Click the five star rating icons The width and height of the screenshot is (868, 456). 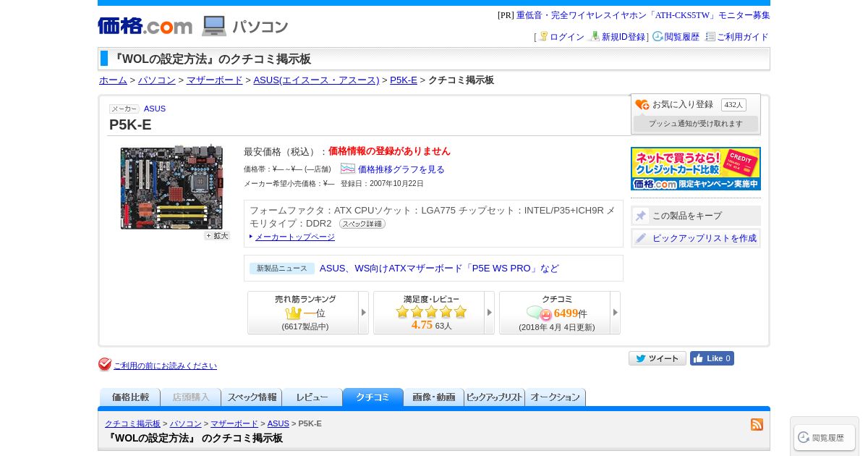(431, 312)
